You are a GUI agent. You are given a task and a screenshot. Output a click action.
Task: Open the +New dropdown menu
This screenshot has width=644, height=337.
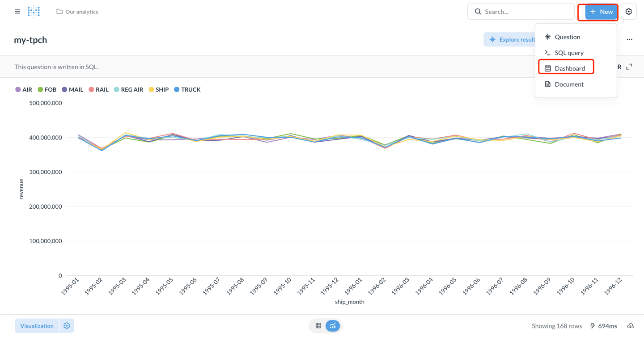pos(598,12)
